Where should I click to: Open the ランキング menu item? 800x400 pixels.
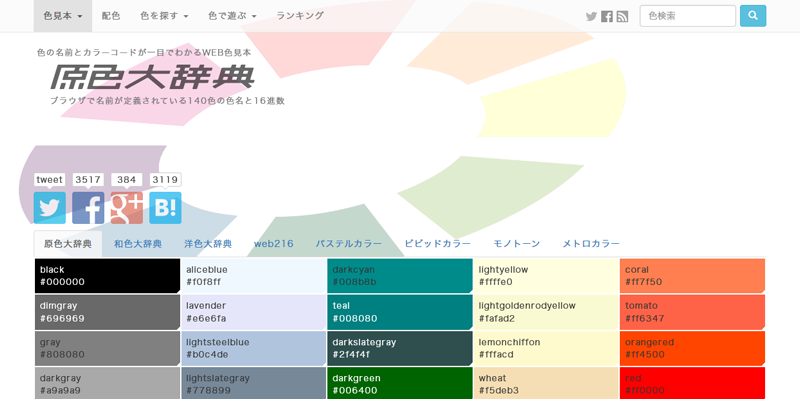point(300,16)
